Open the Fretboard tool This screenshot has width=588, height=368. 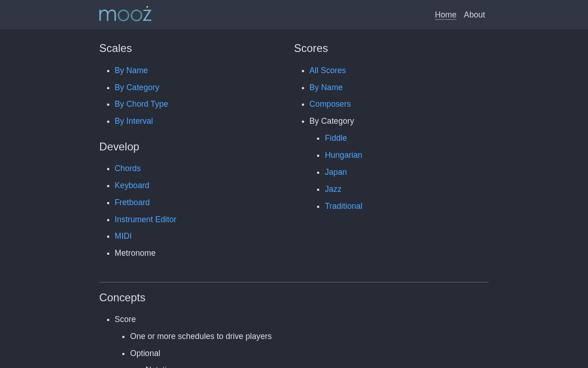point(132,202)
